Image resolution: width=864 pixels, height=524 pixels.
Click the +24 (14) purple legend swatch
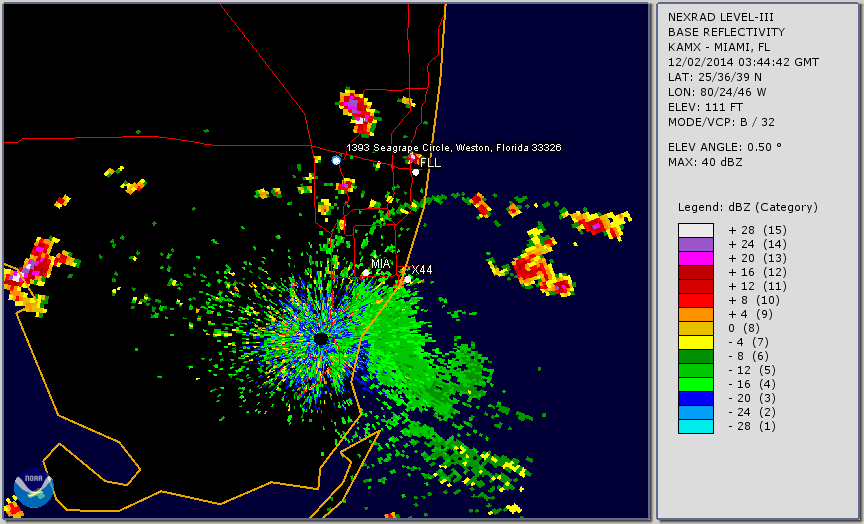pyautogui.click(x=695, y=245)
